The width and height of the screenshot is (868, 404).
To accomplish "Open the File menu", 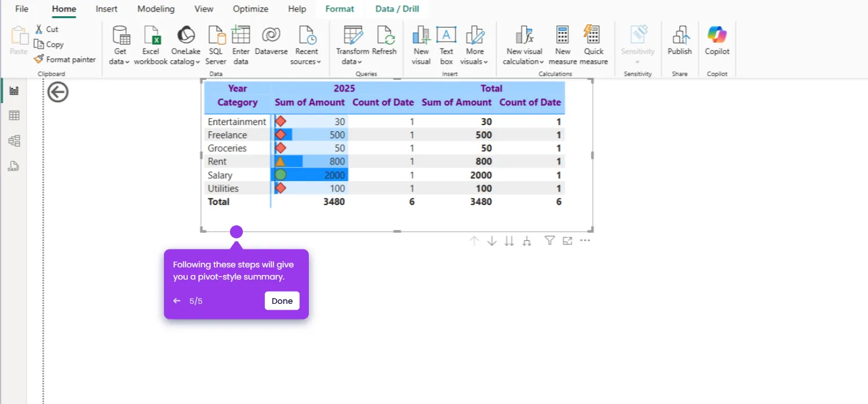I will click(21, 9).
